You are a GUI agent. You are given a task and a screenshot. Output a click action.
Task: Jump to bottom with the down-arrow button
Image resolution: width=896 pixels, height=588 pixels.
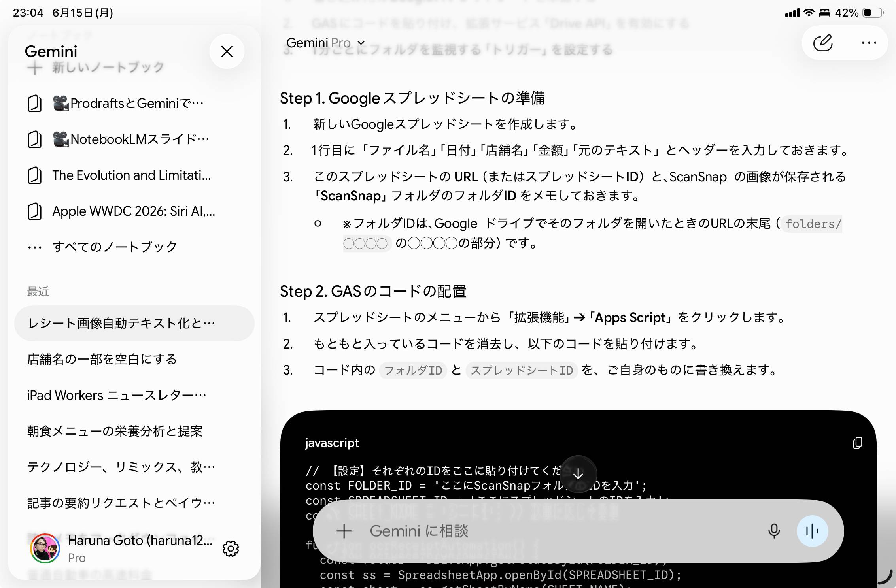(578, 474)
